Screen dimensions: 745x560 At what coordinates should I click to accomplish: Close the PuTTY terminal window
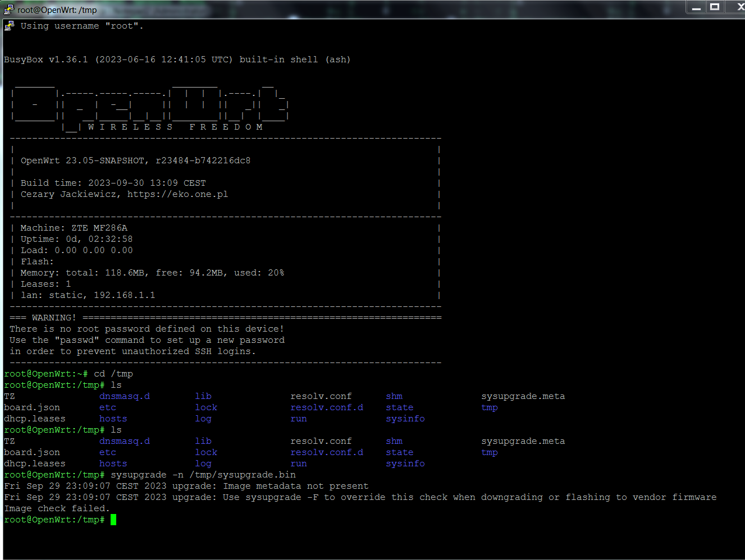pyautogui.click(x=738, y=7)
